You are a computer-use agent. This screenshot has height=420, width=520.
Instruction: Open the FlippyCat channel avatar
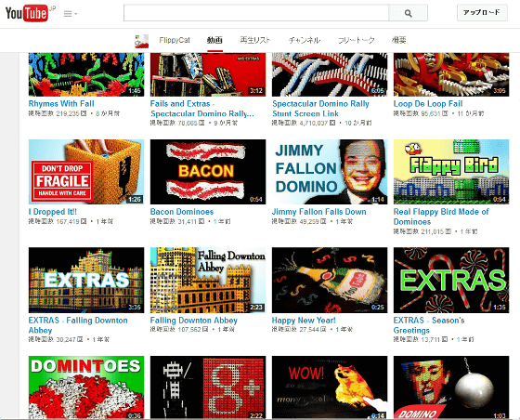coord(141,41)
